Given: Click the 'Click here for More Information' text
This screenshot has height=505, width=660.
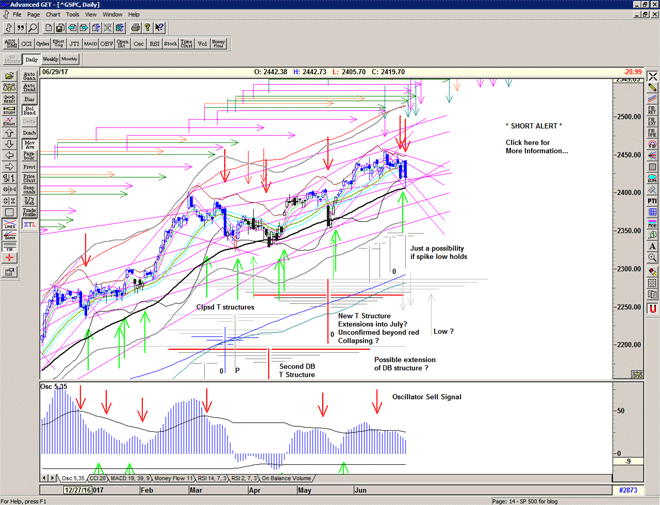Looking at the screenshot, I should (536, 147).
